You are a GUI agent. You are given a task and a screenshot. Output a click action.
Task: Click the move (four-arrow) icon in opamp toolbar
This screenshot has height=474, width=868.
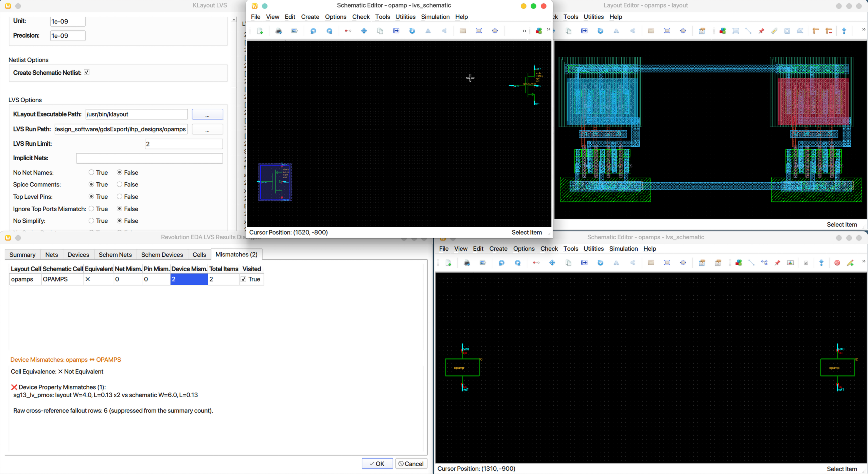[x=364, y=31]
